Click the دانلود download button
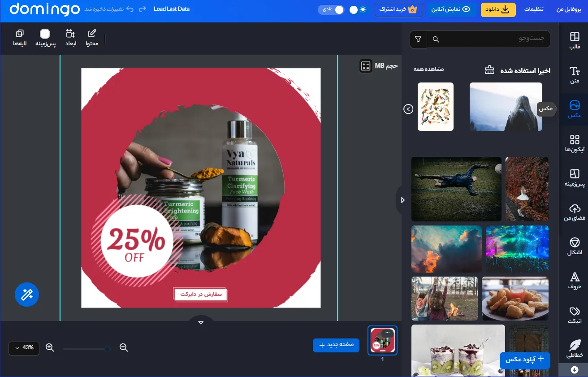The height and width of the screenshot is (377, 588). 498,10
